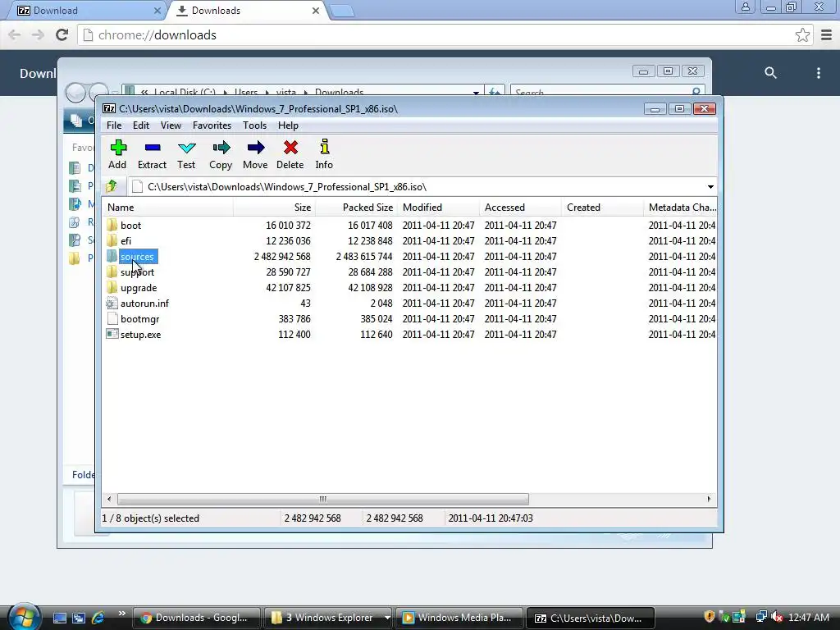The height and width of the screenshot is (630, 840).
Task: Click the Chrome user profile icon
Action: pos(745,7)
